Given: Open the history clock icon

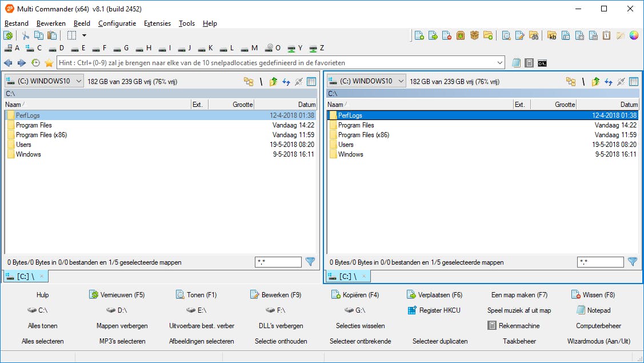Looking at the screenshot, I should click(x=36, y=63).
